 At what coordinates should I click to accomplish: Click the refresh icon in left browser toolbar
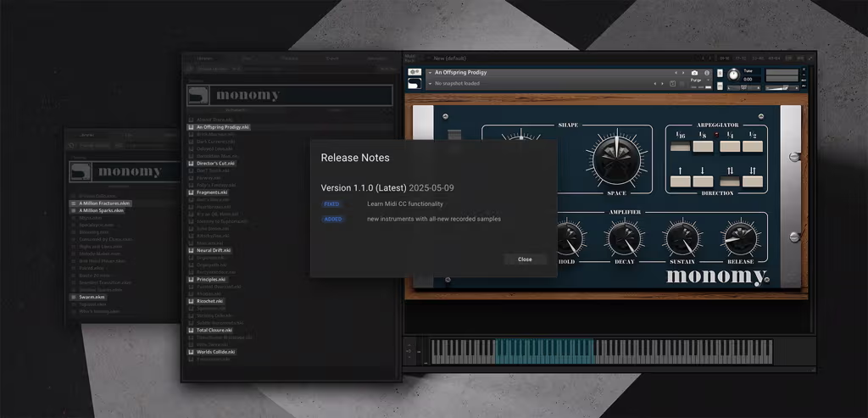pos(72,146)
